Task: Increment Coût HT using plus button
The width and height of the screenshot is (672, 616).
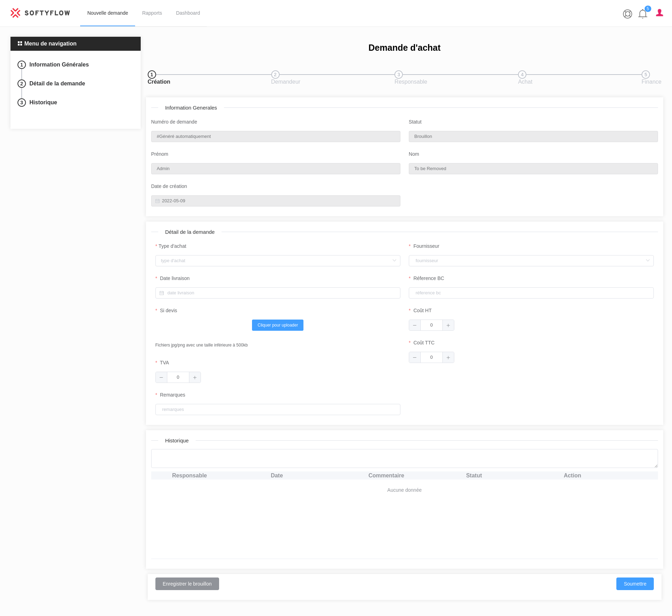Action: point(448,325)
